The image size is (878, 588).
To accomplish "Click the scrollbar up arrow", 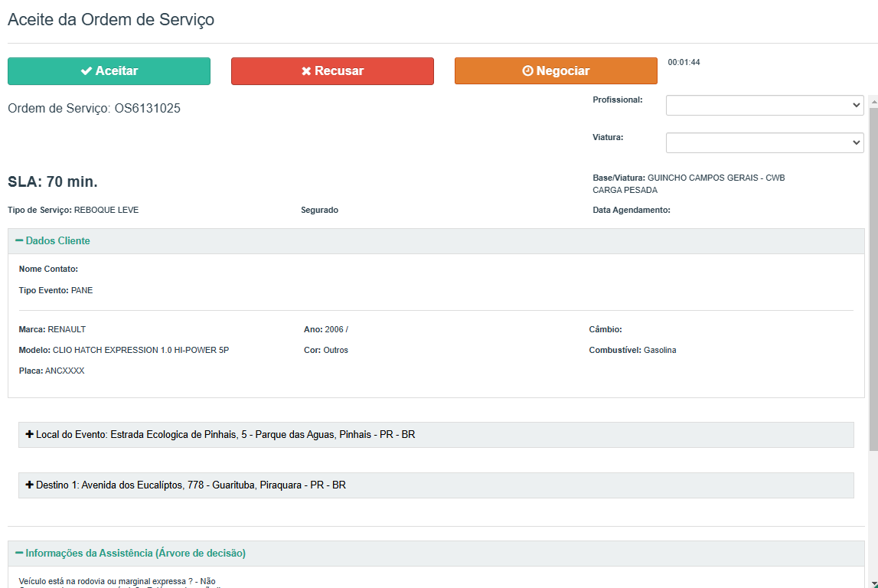I will 873,100.
